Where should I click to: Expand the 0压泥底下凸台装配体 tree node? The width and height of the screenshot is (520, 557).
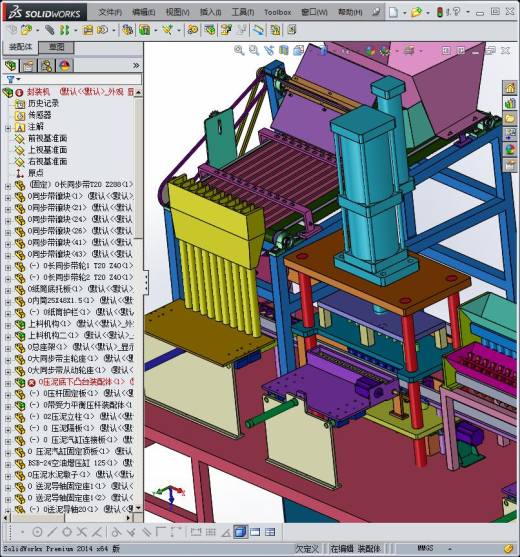click(x=7, y=384)
